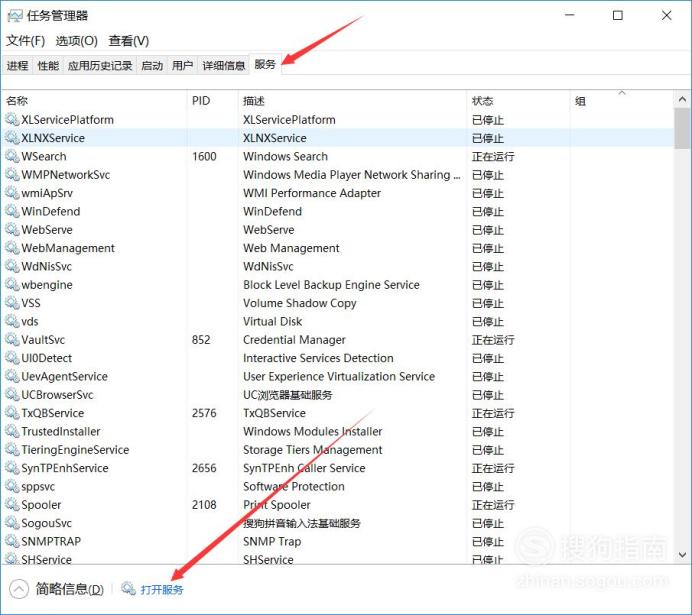Switch to the 应用历史记录 tab
This screenshot has width=692, height=615.
point(100,66)
